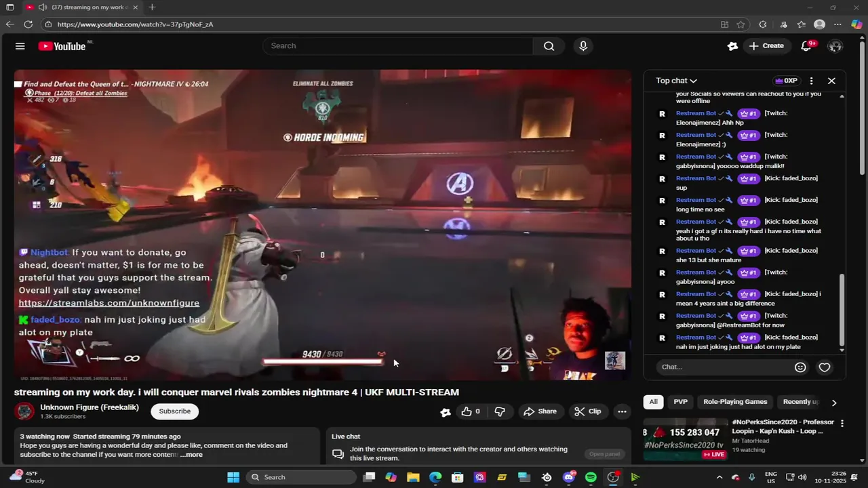Click the hype icon left of the like button

click(446, 411)
